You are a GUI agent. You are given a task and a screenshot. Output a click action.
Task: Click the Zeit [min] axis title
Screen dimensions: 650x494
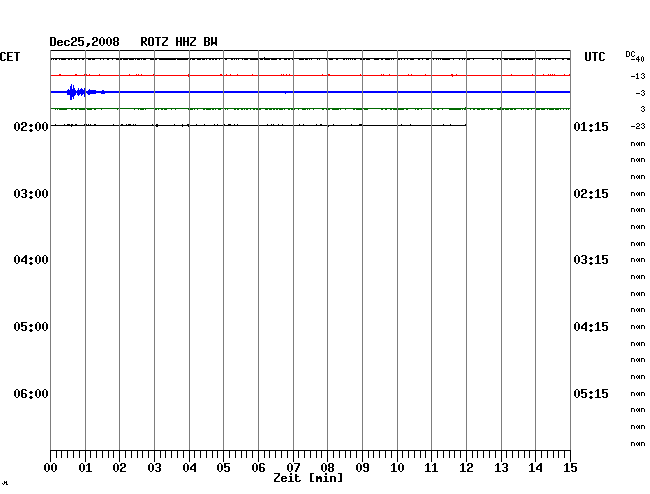[308, 478]
